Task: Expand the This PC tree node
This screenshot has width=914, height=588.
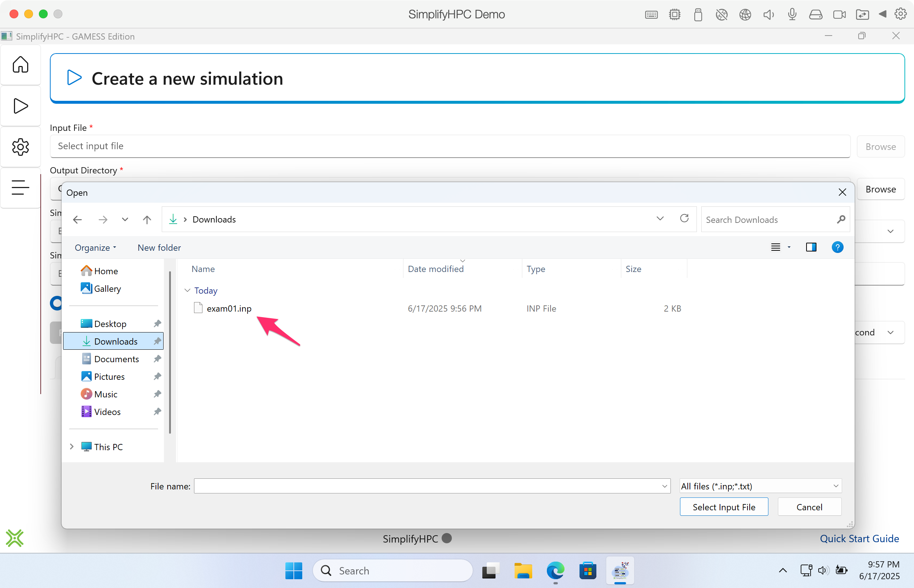Action: [72, 446]
